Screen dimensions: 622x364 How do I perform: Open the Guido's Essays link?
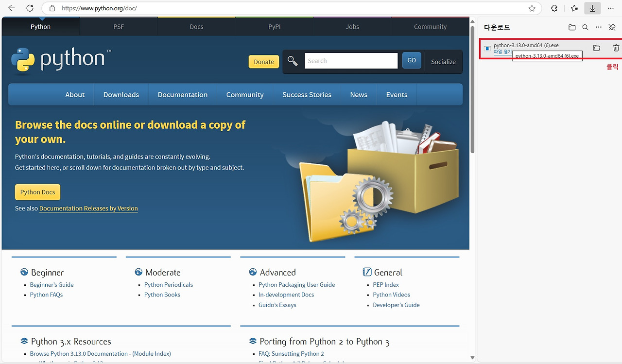(277, 305)
